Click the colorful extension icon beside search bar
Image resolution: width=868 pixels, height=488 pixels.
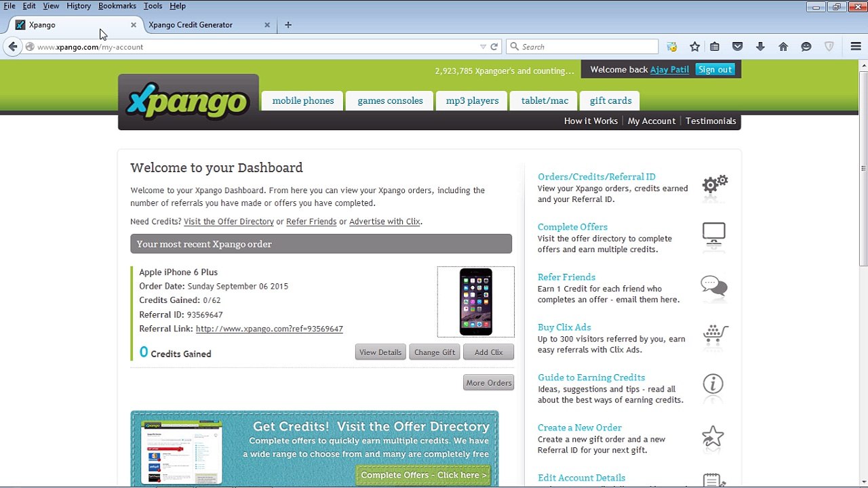(672, 47)
